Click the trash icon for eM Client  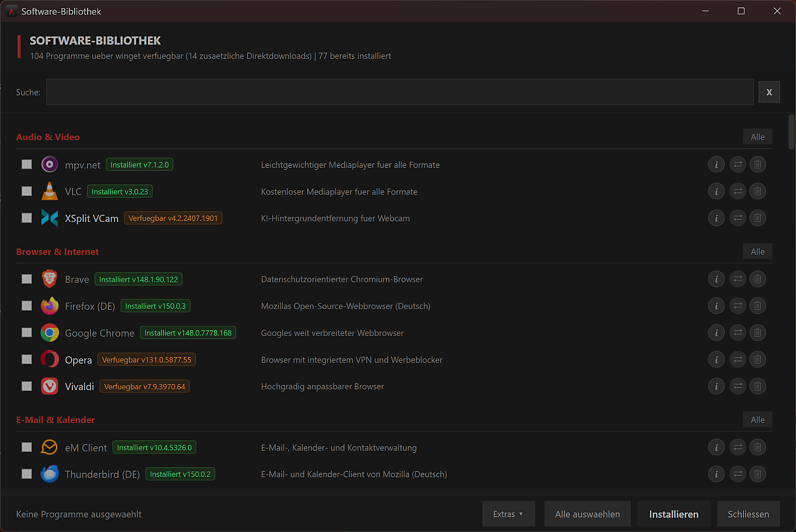(757, 447)
